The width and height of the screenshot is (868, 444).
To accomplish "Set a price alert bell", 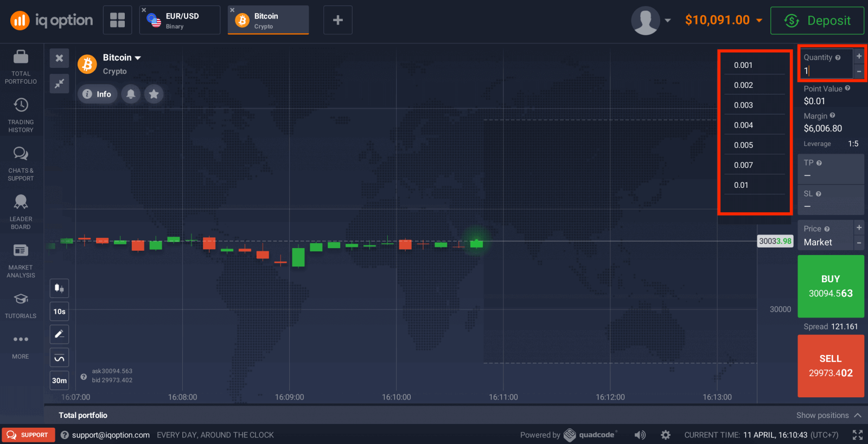I will pyautogui.click(x=131, y=94).
